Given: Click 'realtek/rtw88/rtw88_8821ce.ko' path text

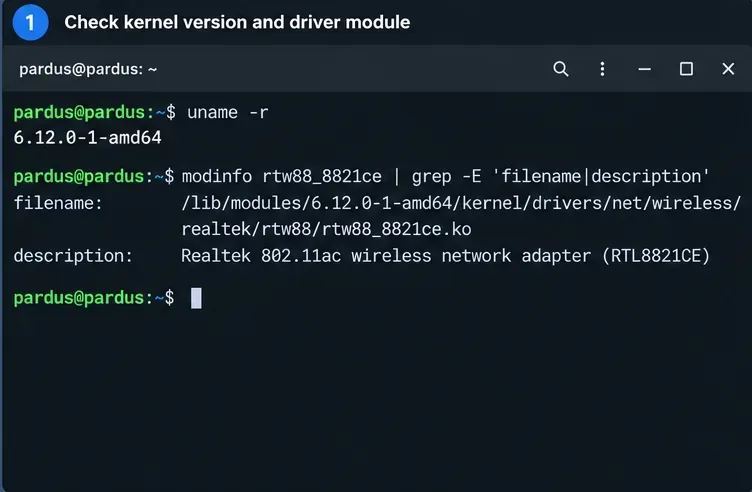Looking at the screenshot, I should (326, 229).
